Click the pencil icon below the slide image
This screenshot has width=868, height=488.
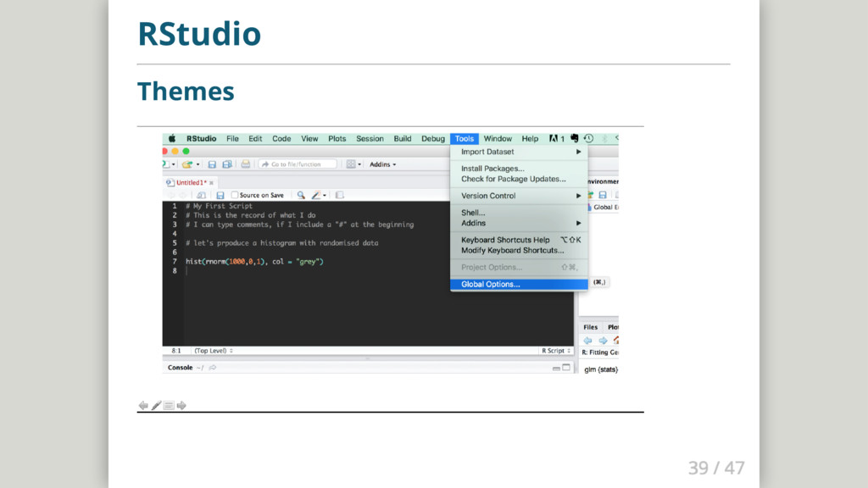[156, 405]
